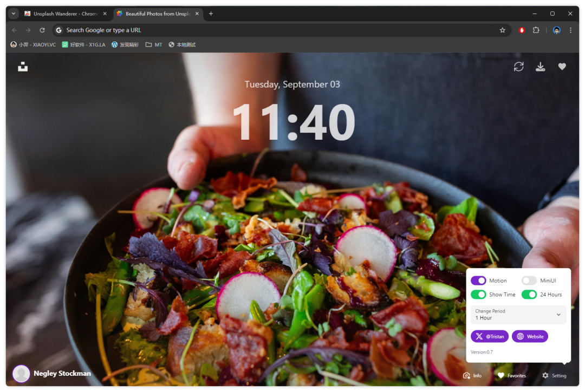Toggle the Motion switch

(478, 280)
